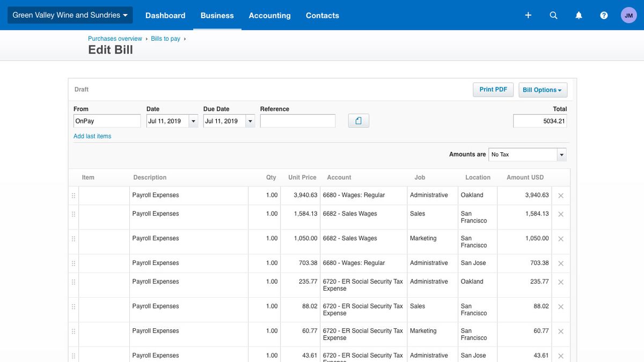Go to the Accounting menu
This screenshot has height=362, width=644.
[x=269, y=16]
